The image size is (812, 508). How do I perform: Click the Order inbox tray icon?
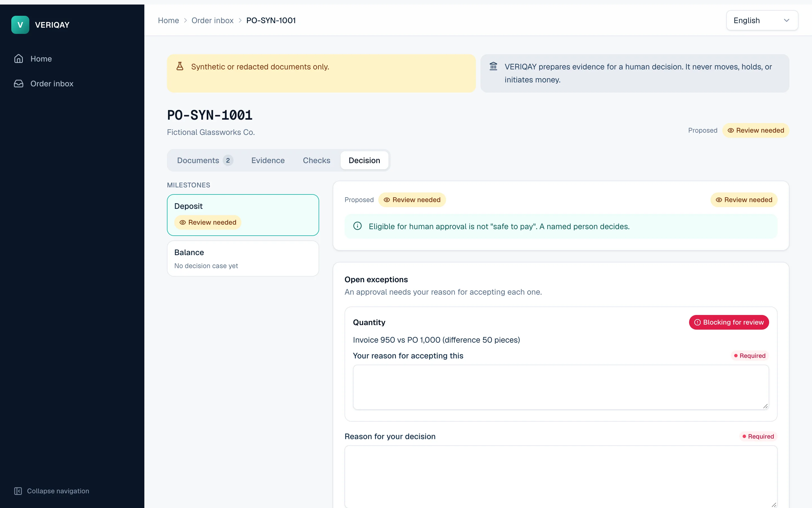coord(18,84)
